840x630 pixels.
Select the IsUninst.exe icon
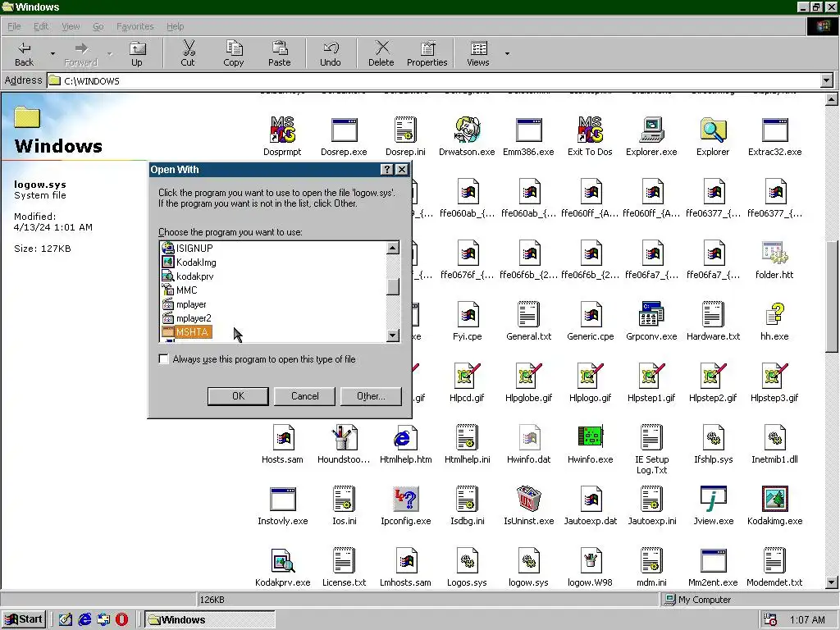(528, 499)
